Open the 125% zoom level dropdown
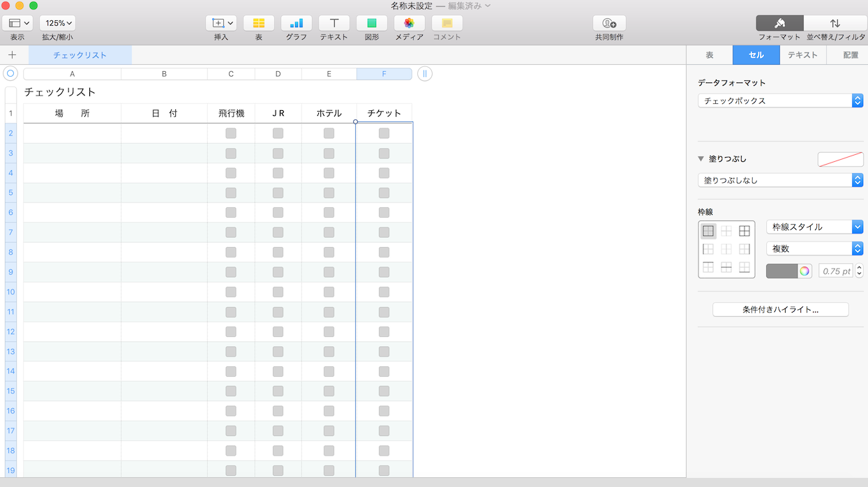The image size is (868, 487). pyautogui.click(x=58, y=23)
